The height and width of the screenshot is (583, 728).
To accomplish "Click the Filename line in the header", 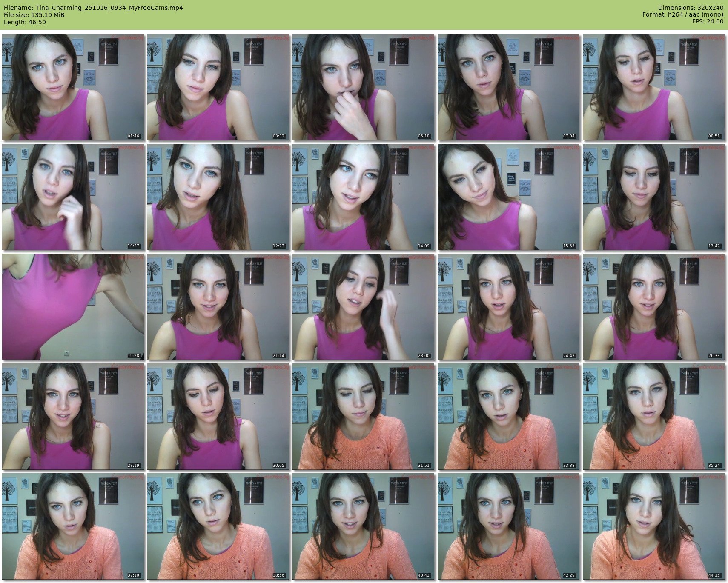I will [x=93, y=8].
